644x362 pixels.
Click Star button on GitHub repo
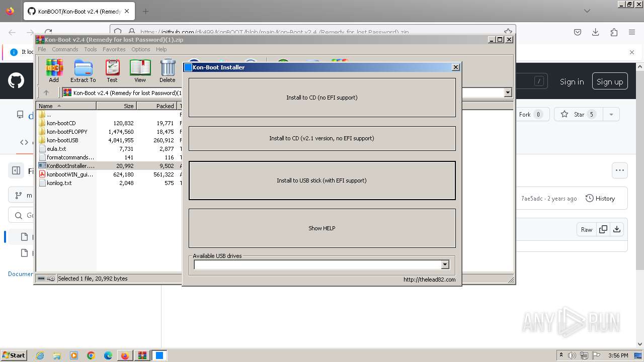coord(579,115)
